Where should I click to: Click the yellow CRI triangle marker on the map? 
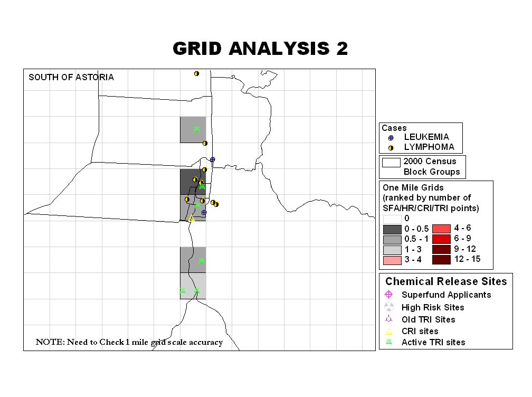point(192,219)
